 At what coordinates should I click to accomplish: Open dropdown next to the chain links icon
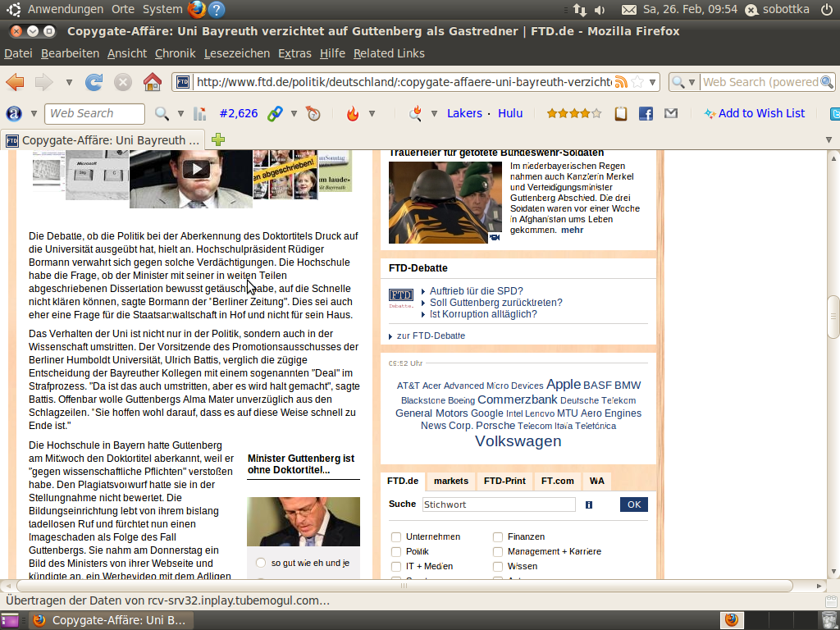click(x=294, y=113)
